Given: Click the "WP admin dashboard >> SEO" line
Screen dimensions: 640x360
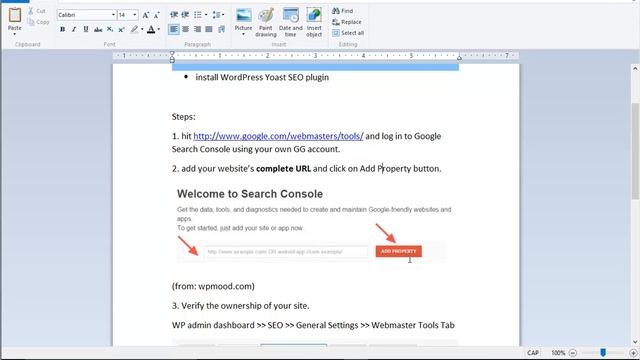Looking at the screenshot, I should (x=313, y=325).
